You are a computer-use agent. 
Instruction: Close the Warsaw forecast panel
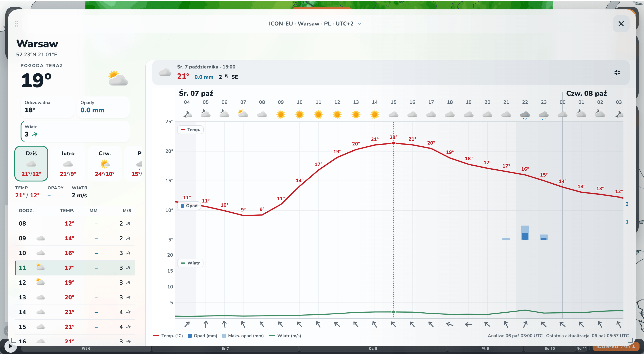coord(621,24)
